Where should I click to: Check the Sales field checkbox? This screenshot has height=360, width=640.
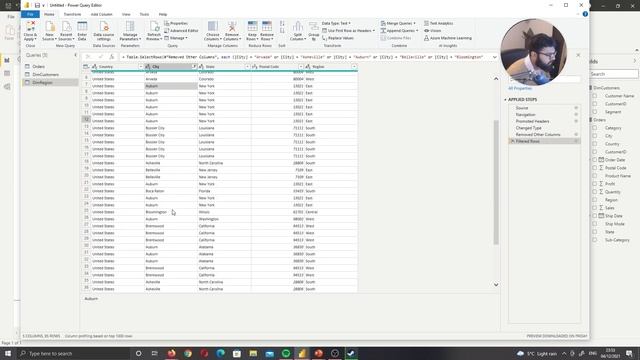pos(595,208)
